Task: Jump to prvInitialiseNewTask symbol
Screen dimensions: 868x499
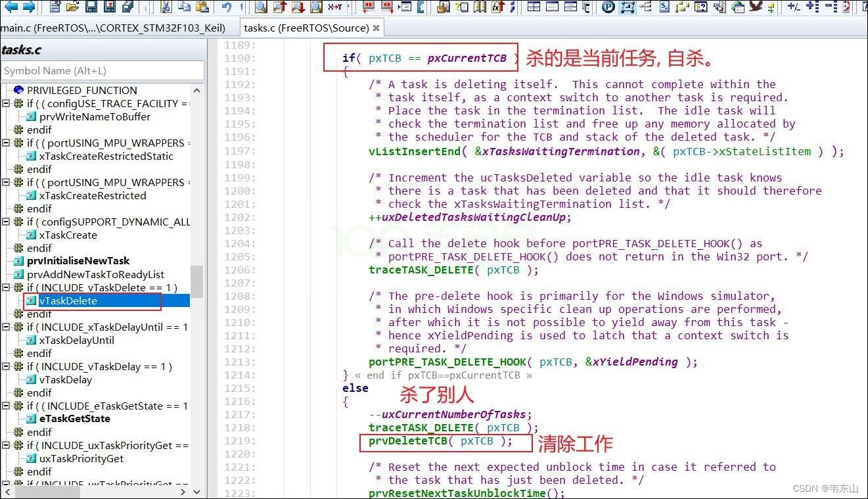Action: (78, 261)
